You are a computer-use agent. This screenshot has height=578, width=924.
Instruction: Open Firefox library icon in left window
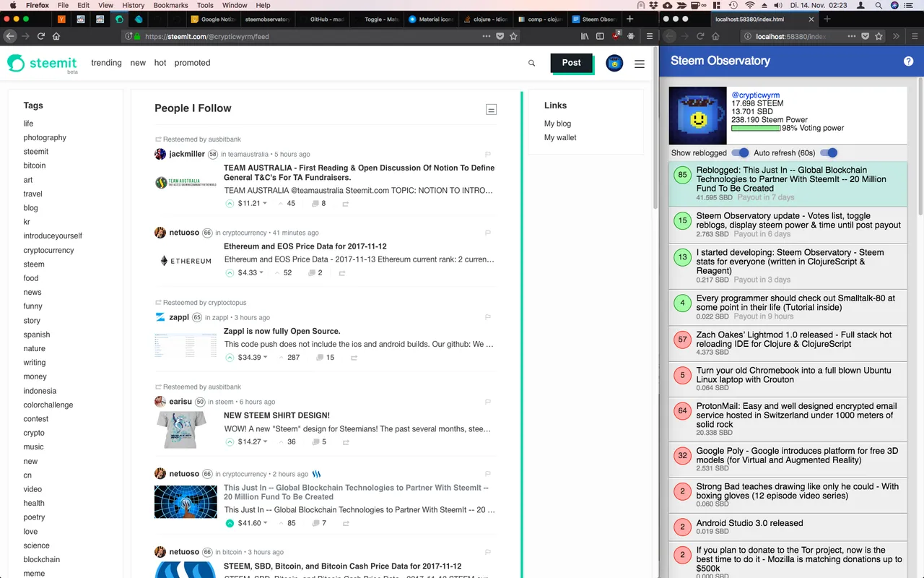[584, 36]
